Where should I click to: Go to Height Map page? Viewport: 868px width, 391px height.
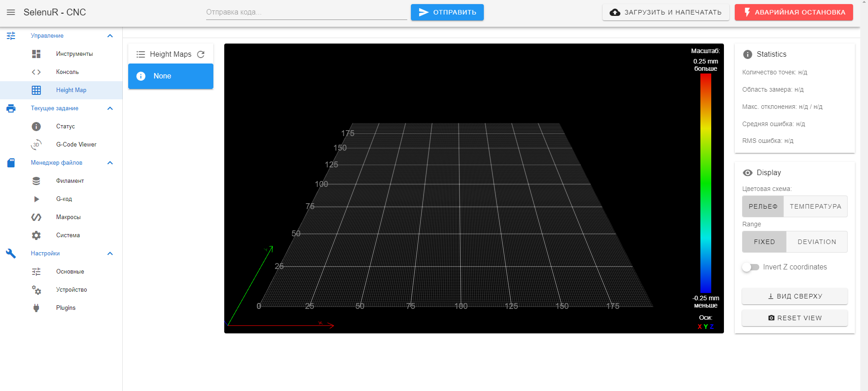point(61,90)
